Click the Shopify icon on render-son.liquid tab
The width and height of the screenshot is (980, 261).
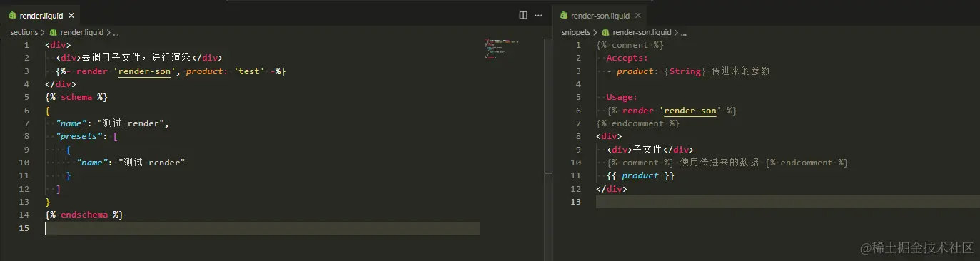565,15
